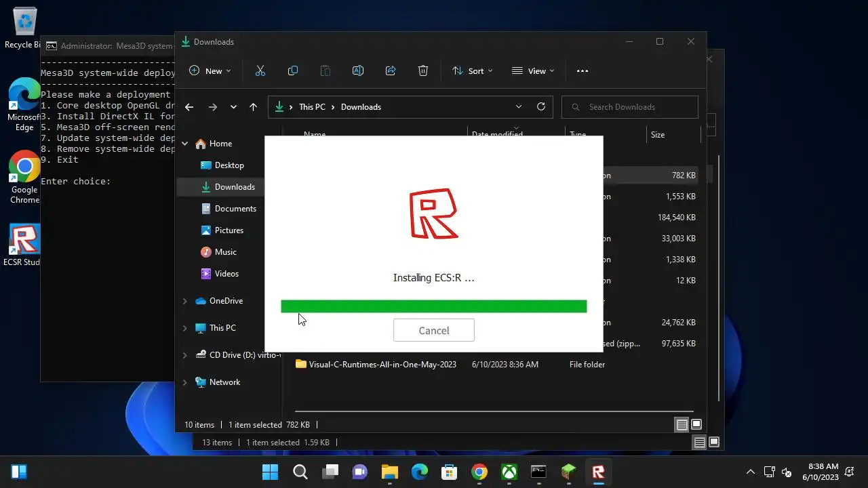The height and width of the screenshot is (488, 868).
Task: Click This PC in the address breadcrumb
Action: (312, 107)
